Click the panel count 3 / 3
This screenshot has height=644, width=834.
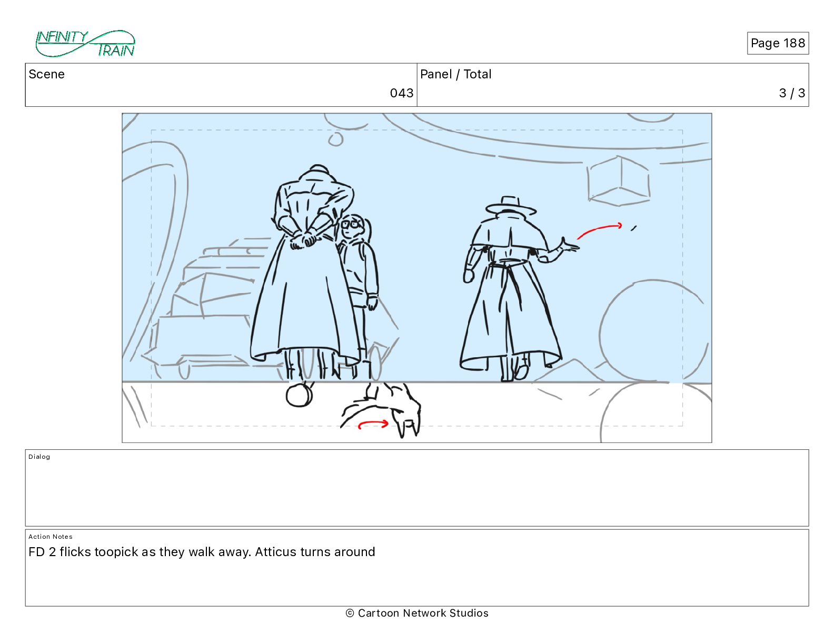coord(792,93)
